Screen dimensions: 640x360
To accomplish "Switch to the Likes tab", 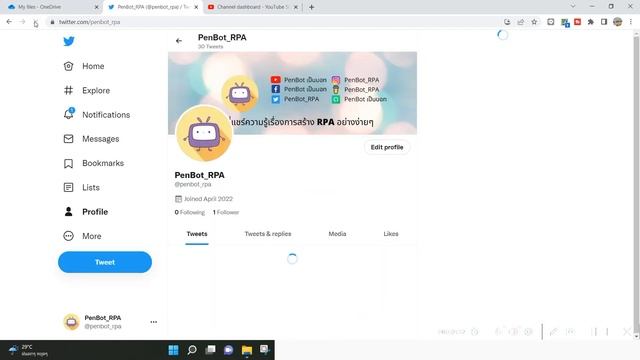I will (x=391, y=234).
